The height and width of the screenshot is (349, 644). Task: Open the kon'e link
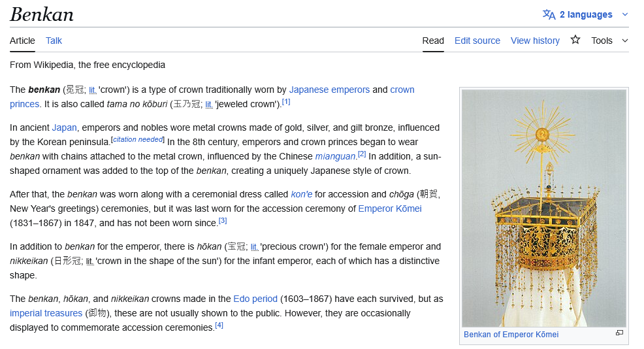pyautogui.click(x=302, y=194)
